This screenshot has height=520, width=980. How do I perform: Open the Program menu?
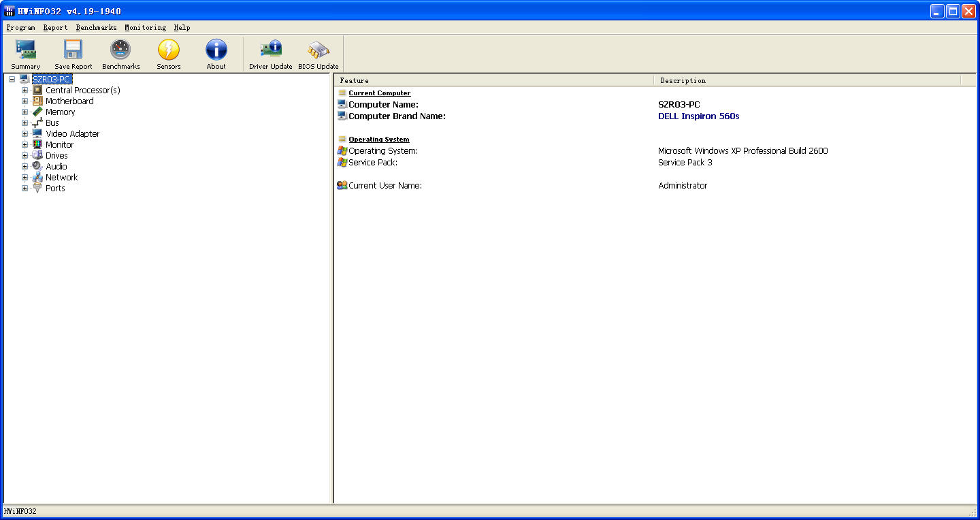pos(20,28)
